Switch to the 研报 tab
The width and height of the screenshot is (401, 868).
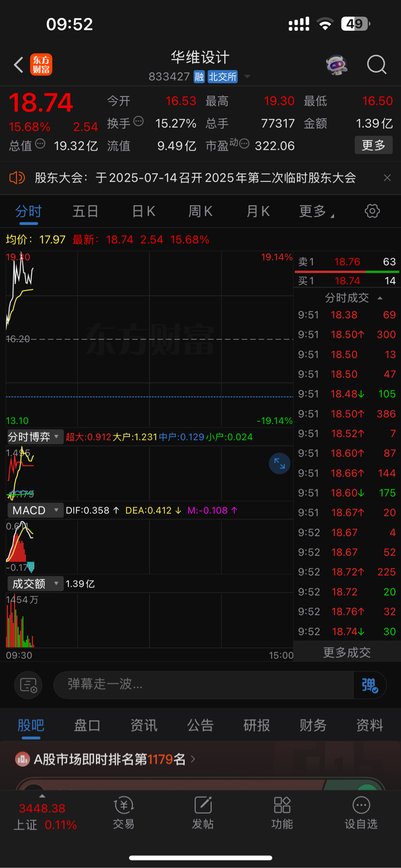pos(257,725)
